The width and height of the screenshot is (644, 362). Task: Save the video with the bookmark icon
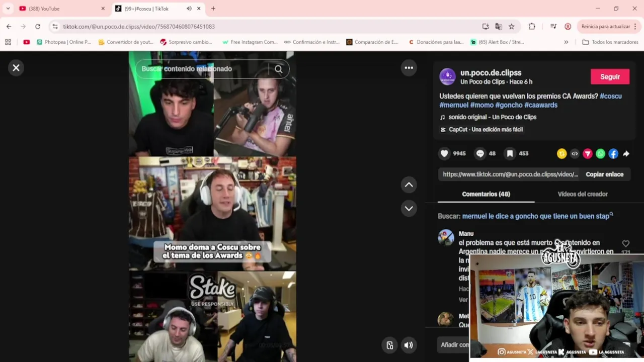(x=510, y=153)
